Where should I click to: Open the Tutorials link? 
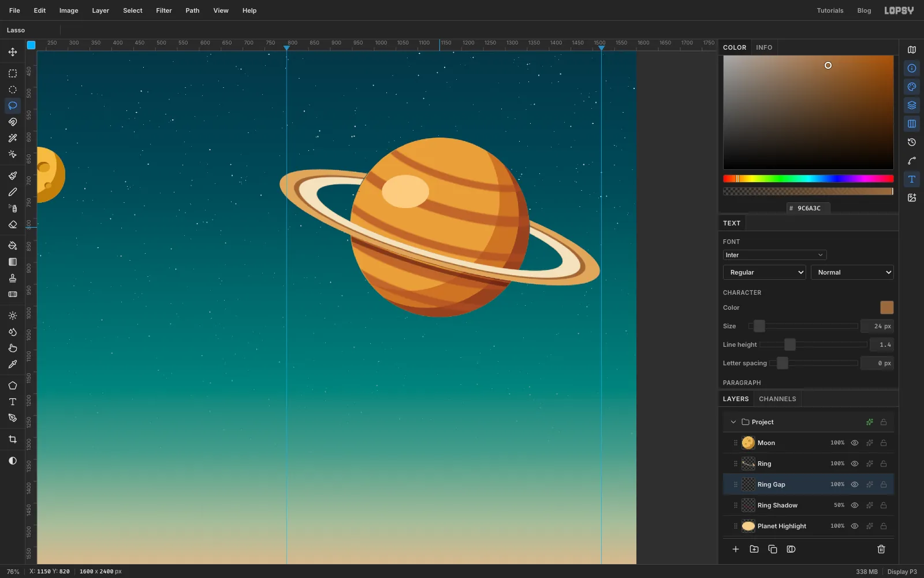click(830, 10)
